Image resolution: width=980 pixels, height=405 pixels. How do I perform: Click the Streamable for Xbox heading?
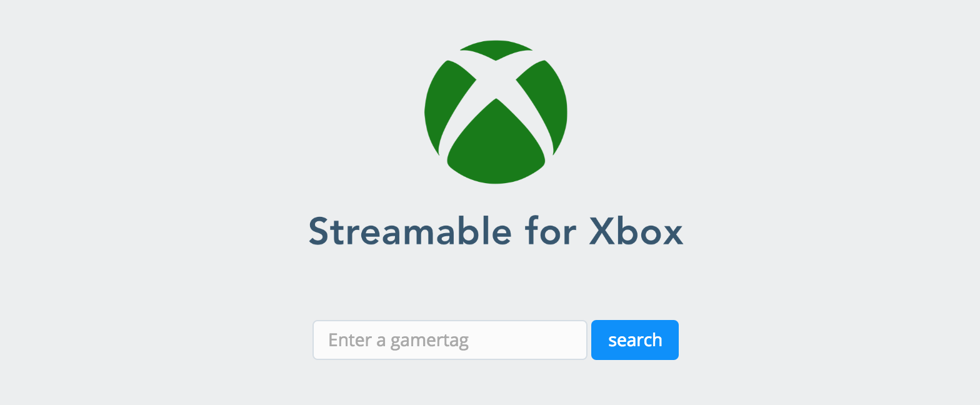pos(496,231)
